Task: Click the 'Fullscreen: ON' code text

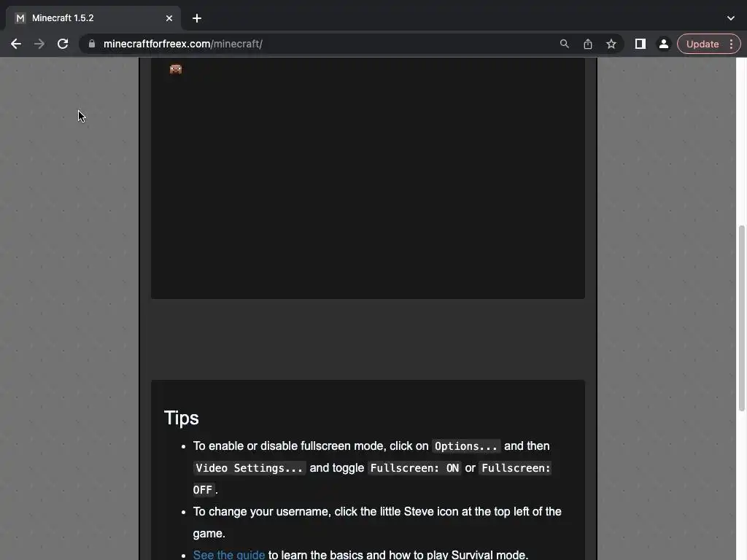Action: (x=414, y=468)
